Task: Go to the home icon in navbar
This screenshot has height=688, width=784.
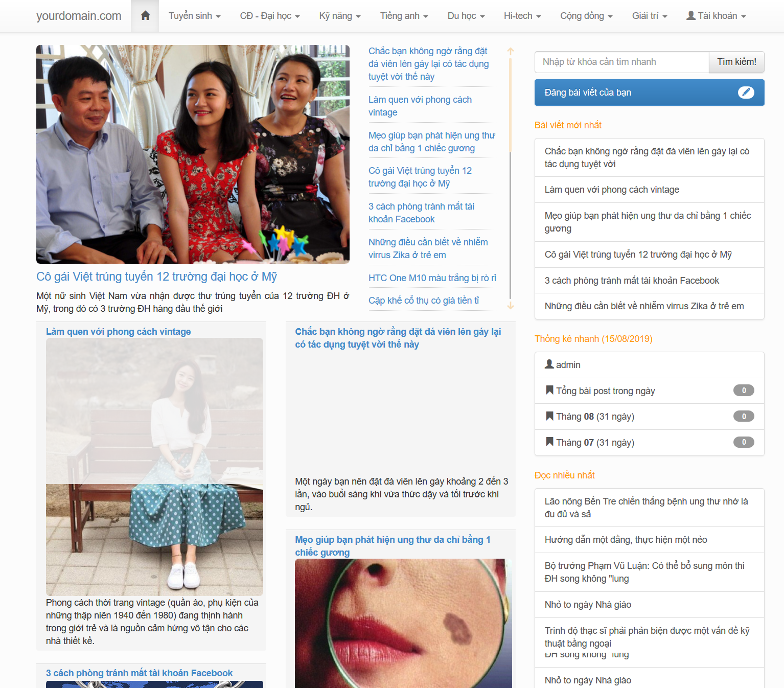Action: (145, 16)
